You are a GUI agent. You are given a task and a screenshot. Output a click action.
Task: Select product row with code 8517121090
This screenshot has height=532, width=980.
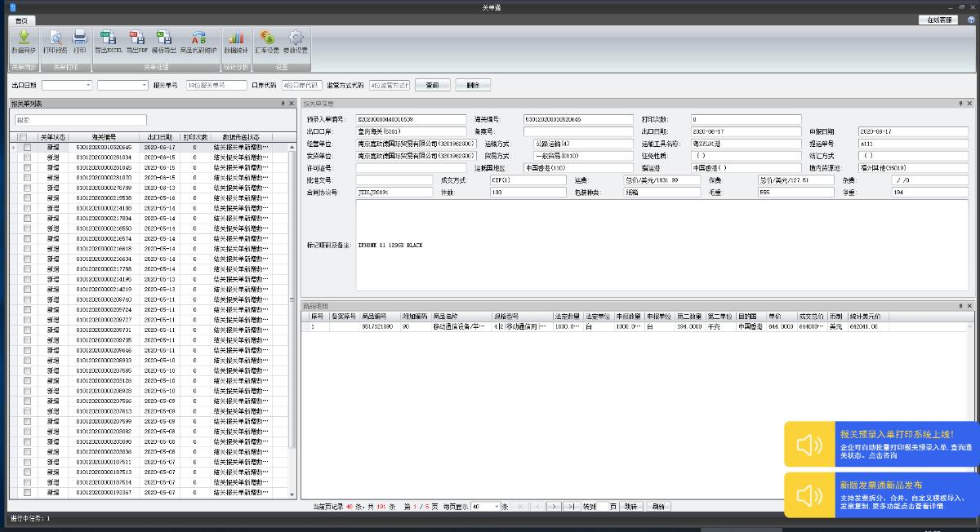[638, 326]
